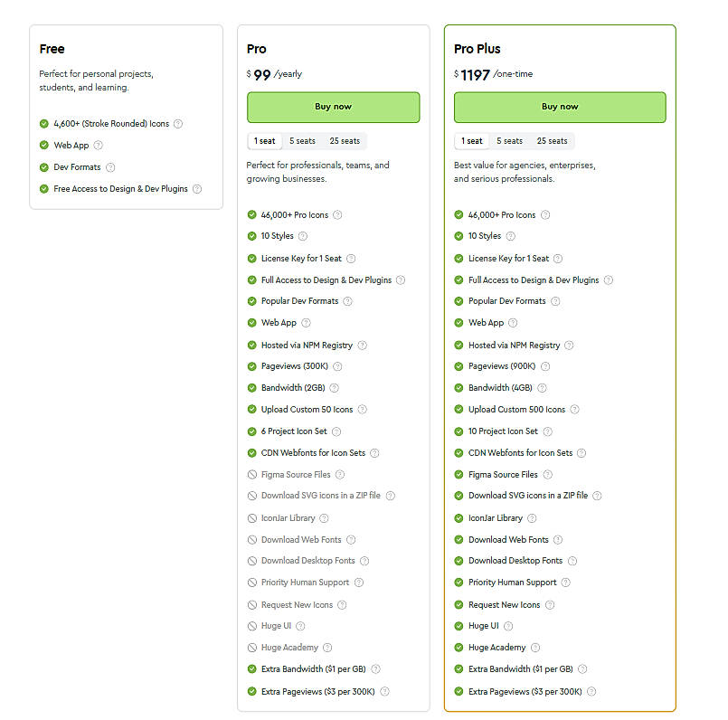The image size is (728, 720).
Task: Open help icon beside Pro CDN Webfonts for Icon Sets
Action: click(x=374, y=453)
